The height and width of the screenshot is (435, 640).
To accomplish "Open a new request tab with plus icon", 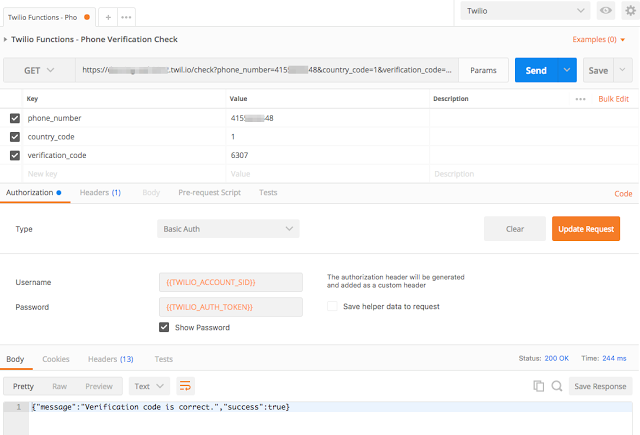I will 108,17.
